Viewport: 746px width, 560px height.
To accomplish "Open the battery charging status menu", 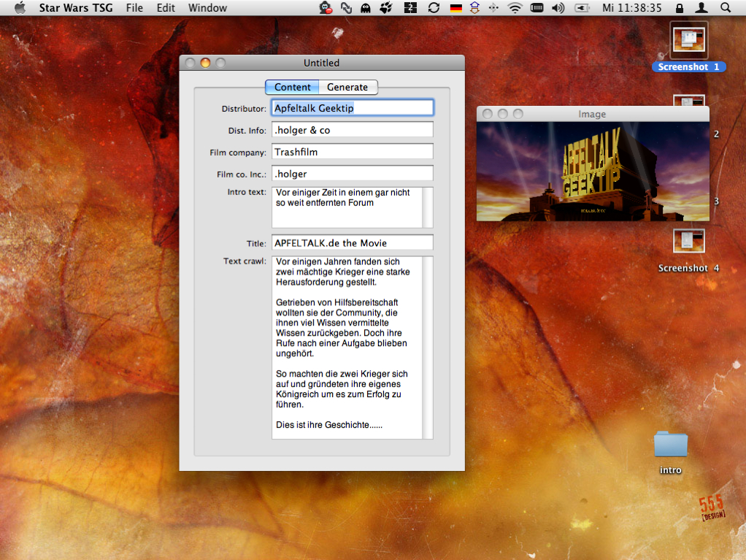I will coord(582,7).
